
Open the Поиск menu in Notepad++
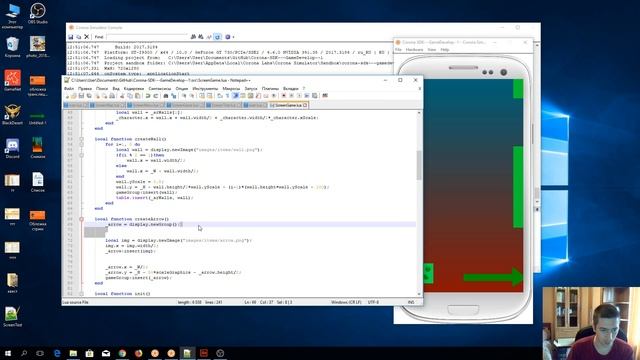(102, 89)
